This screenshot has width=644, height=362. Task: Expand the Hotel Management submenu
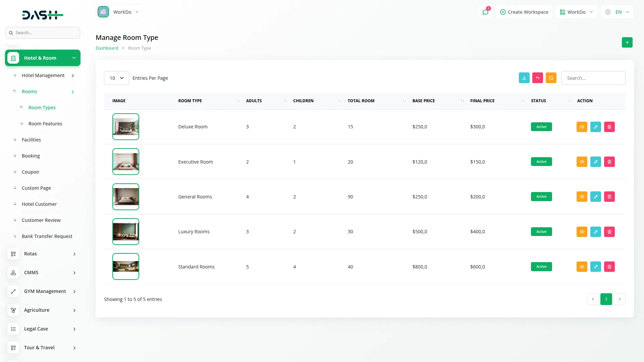[43, 75]
